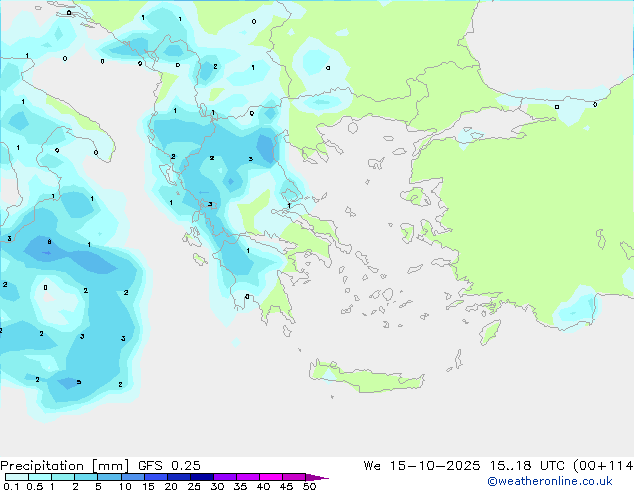
Task: Pick the 10–15 mm legend color box
Action: [132, 477]
